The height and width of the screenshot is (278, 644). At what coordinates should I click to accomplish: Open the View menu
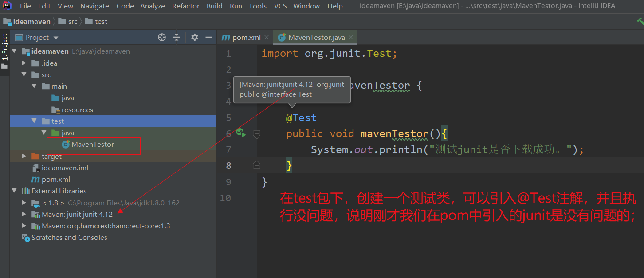coord(65,6)
